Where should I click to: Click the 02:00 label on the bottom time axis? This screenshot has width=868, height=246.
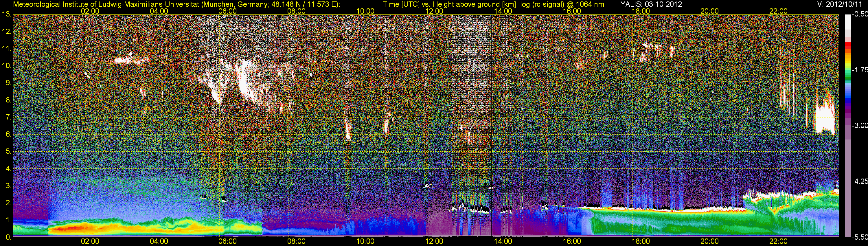click(x=90, y=241)
